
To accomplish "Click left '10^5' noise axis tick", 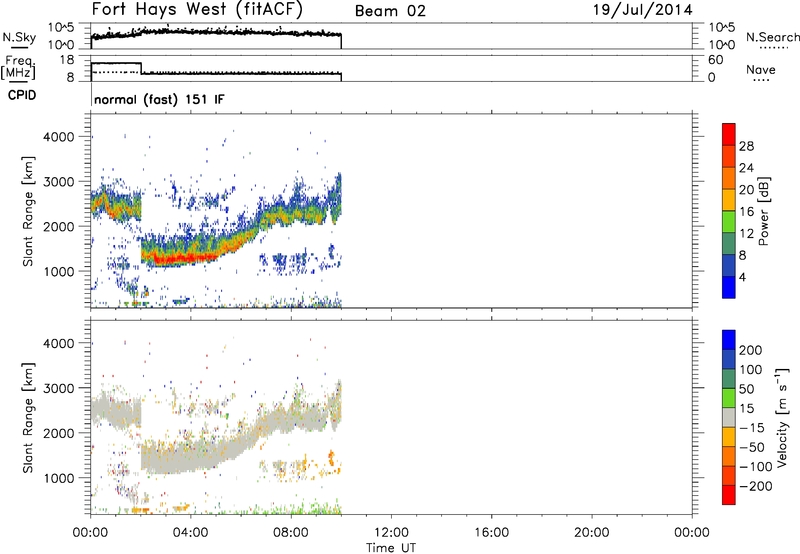I will (62, 27).
